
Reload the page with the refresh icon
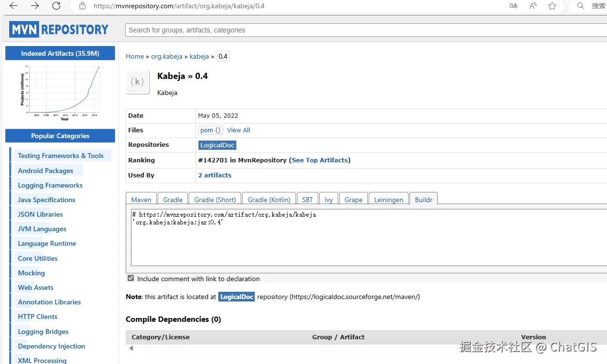coord(56,6)
